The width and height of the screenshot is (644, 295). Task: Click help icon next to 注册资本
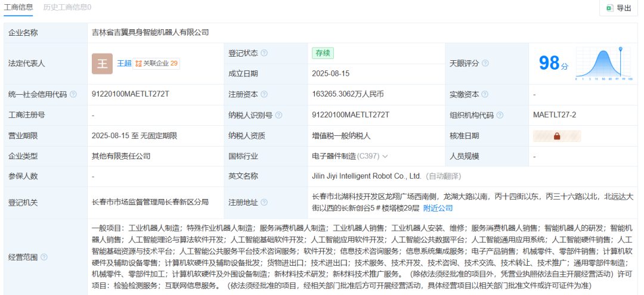pyautogui.click(x=264, y=94)
